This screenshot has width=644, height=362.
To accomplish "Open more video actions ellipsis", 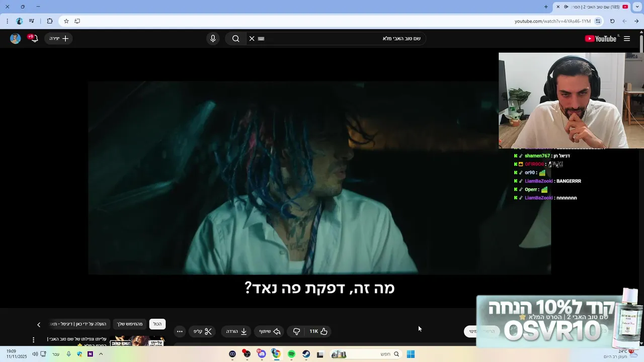I will 180,331.
